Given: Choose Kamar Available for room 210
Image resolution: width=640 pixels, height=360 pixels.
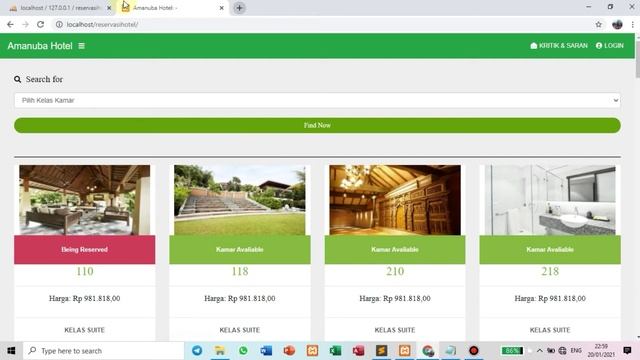Looking at the screenshot, I should (x=395, y=249).
